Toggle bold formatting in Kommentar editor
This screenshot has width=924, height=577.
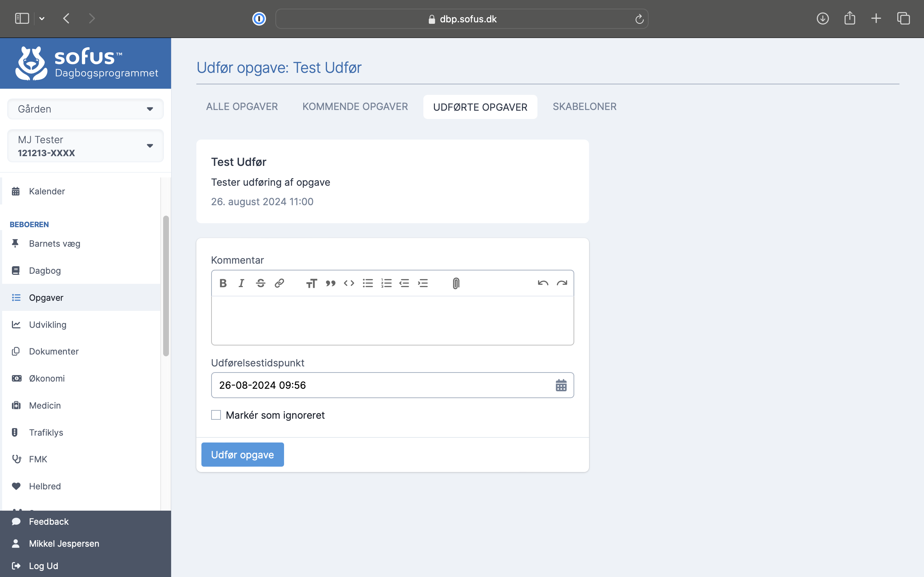point(223,283)
